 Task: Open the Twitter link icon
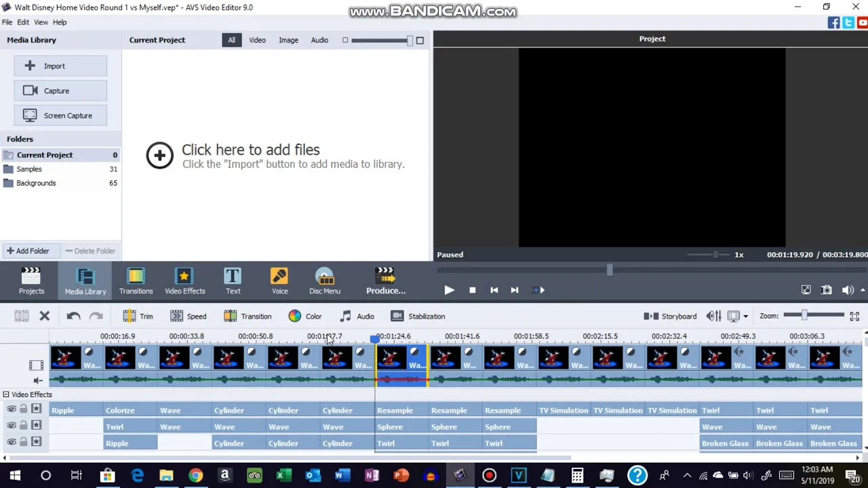click(x=848, y=22)
